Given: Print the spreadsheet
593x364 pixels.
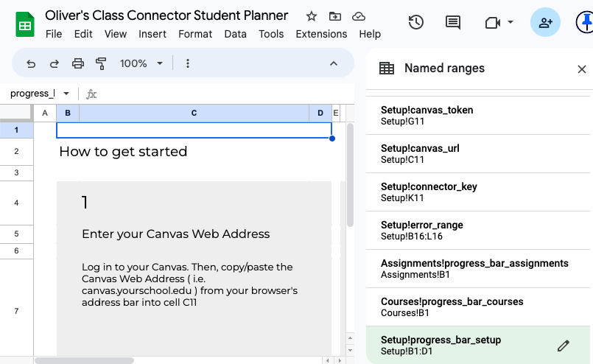Looking at the screenshot, I should tap(78, 63).
